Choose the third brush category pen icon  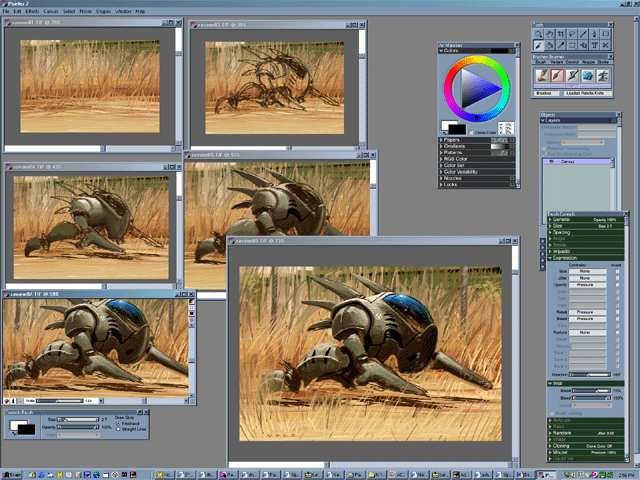[x=572, y=76]
